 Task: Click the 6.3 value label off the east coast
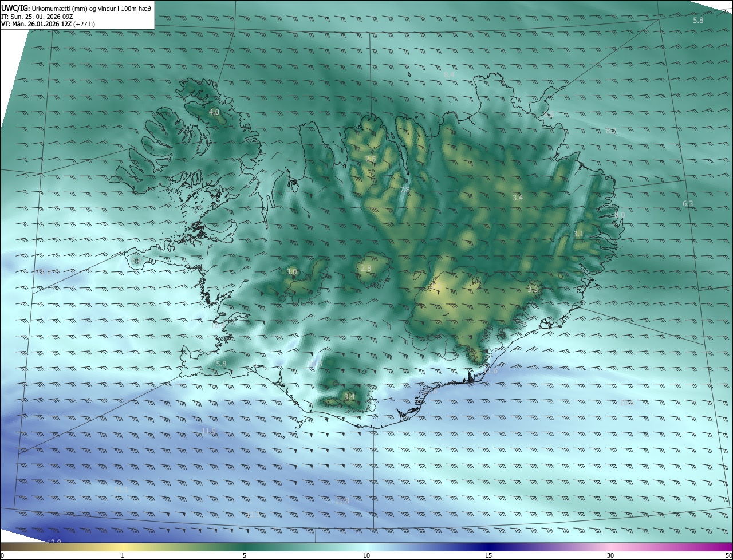(688, 204)
